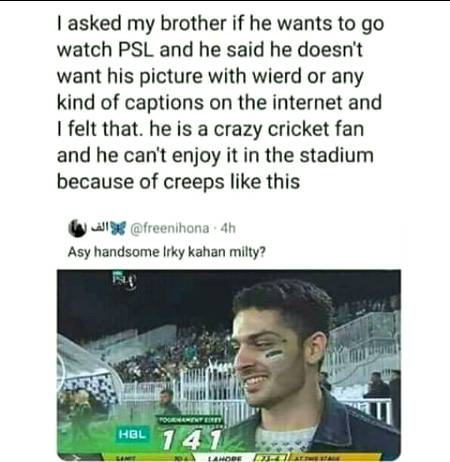450x462 pixels.
Task: Select the main tweet text about PSL
Action: click(x=220, y=102)
